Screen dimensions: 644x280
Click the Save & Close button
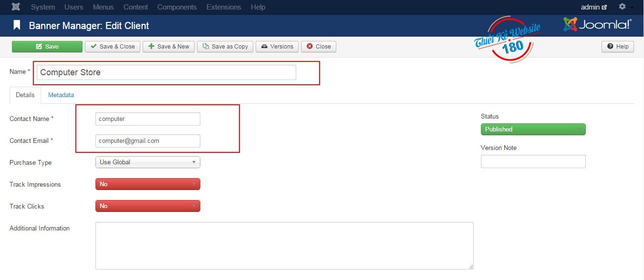112,46
